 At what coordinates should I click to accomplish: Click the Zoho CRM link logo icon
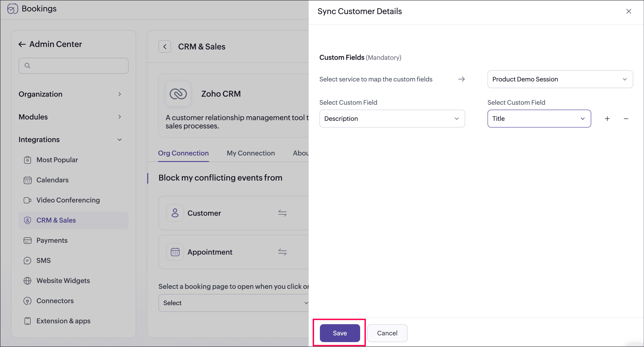pyautogui.click(x=178, y=94)
